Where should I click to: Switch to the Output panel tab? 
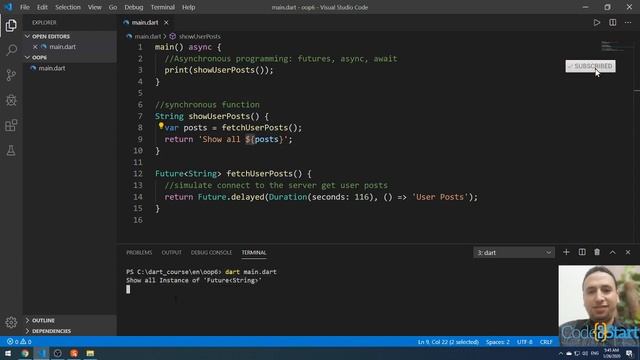point(171,253)
